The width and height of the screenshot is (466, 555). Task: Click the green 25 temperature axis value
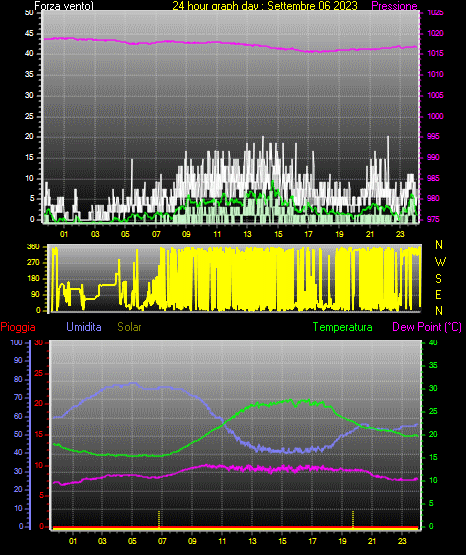point(433,411)
